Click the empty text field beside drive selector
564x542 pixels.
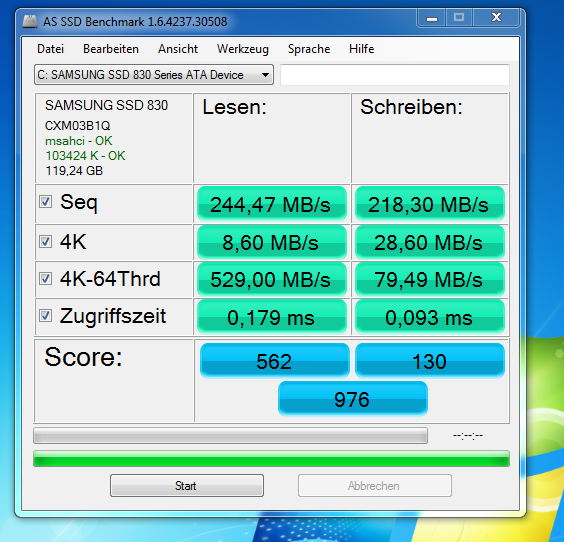[395, 75]
